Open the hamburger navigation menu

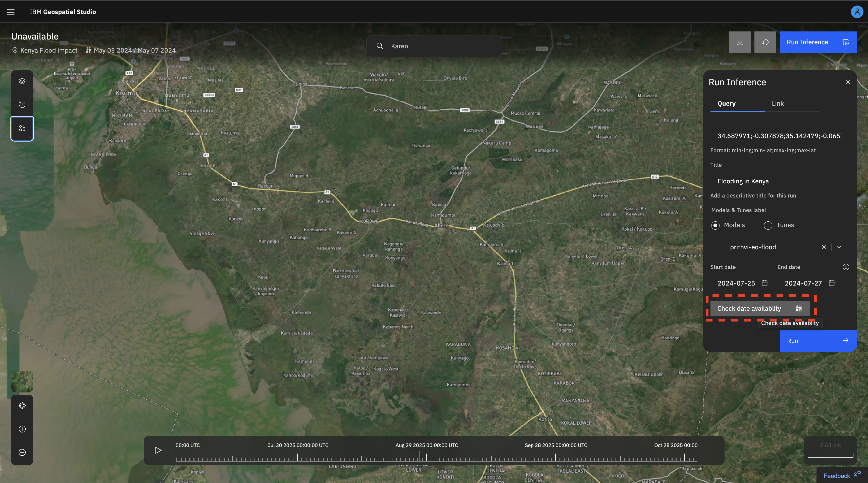pyautogui.click(x=11, y=12)
